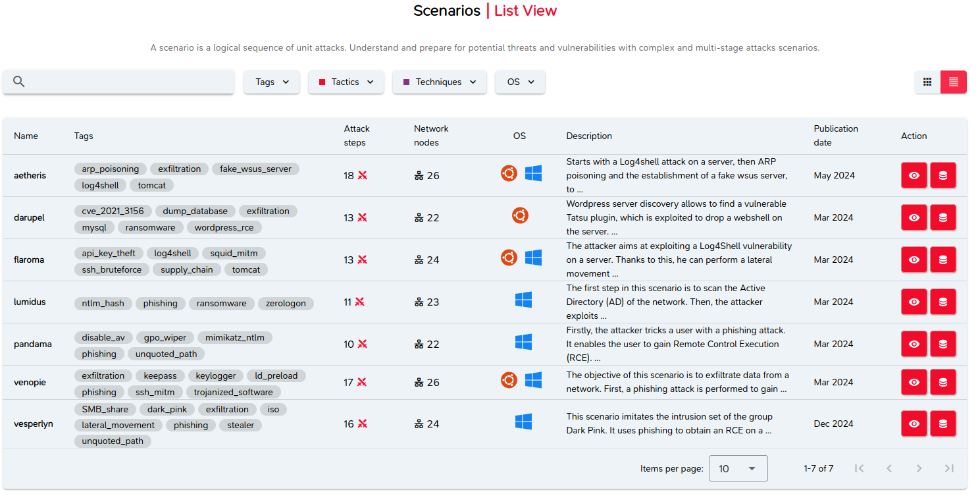Click the zerologon tag
This screenshot has height=496, width=980.
coord(286,303)
